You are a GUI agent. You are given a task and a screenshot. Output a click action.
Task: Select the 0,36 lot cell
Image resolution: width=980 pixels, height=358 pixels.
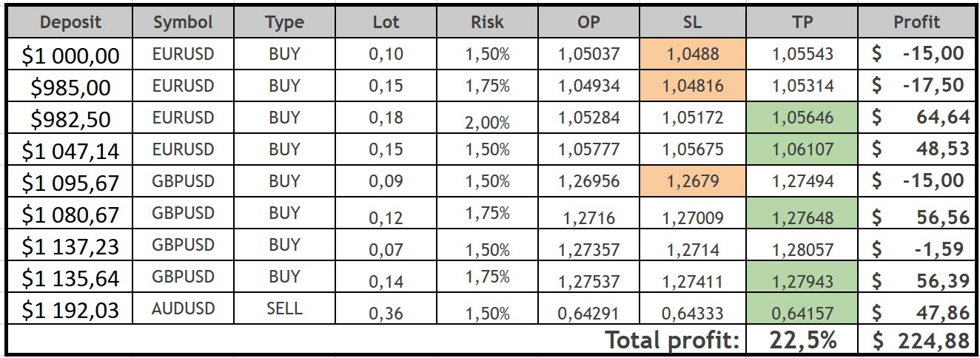click(387, 313)
